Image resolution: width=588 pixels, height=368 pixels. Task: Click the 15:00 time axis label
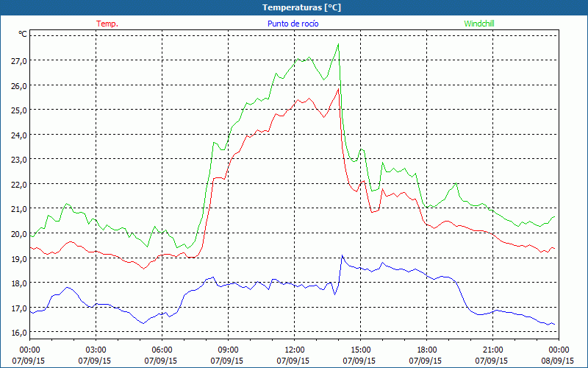tap(360, 350)
